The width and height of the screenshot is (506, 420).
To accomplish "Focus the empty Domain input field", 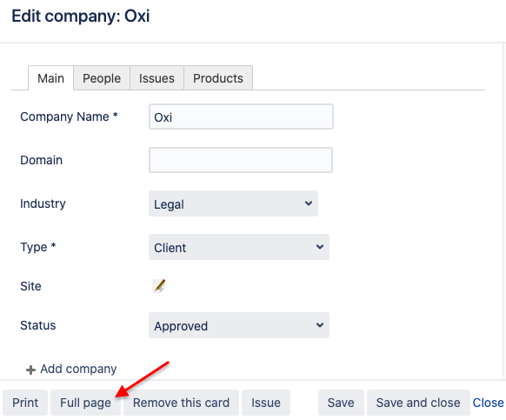I will (x=241, y=160).
